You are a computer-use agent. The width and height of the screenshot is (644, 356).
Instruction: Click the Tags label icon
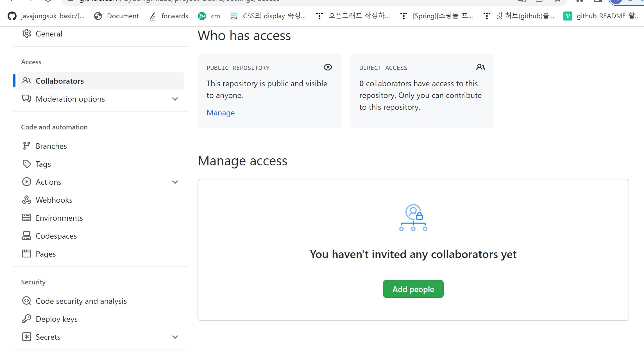[x=26, y=164]
